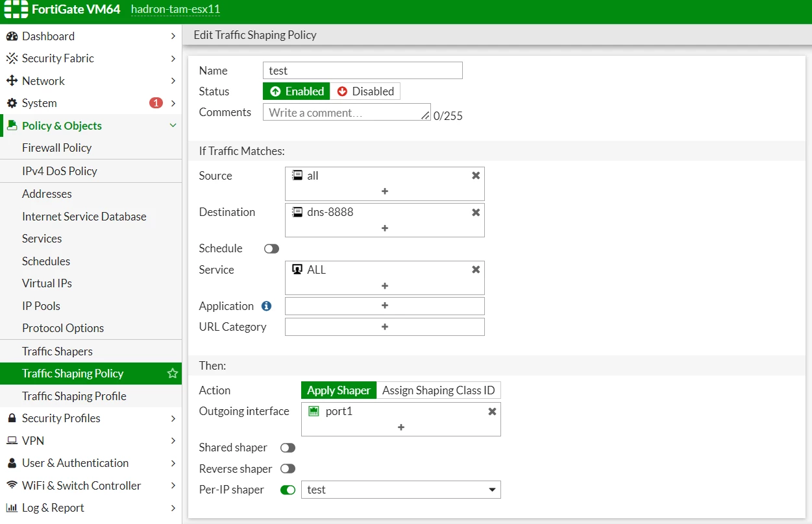The width and height of the screenshot is (812, 524).
Task: Favorite Traffic Shaping Policy with the star
Action: click(173, 374)
